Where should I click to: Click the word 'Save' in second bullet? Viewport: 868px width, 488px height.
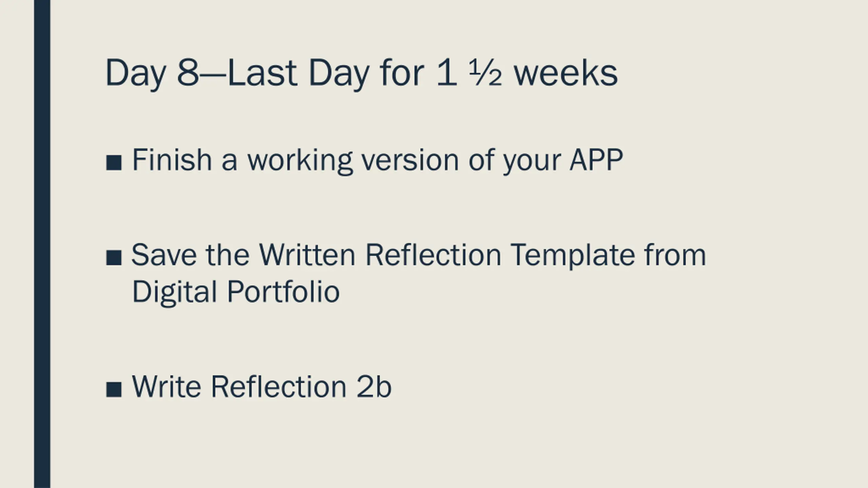pyautogui.click(x=164, y=255)
